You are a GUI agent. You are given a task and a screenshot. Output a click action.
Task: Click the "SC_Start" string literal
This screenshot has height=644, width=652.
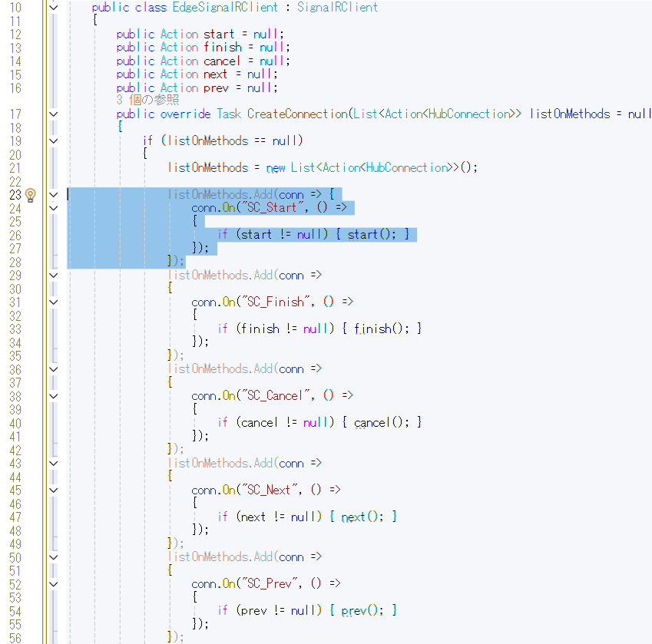point(272,207)
